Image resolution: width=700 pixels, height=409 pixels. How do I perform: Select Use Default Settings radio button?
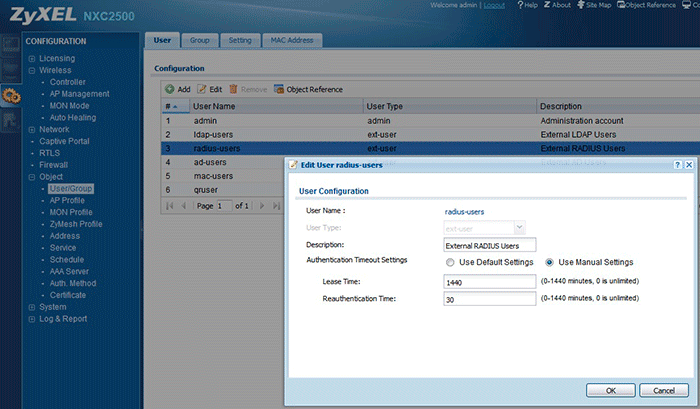click(450, 262)
